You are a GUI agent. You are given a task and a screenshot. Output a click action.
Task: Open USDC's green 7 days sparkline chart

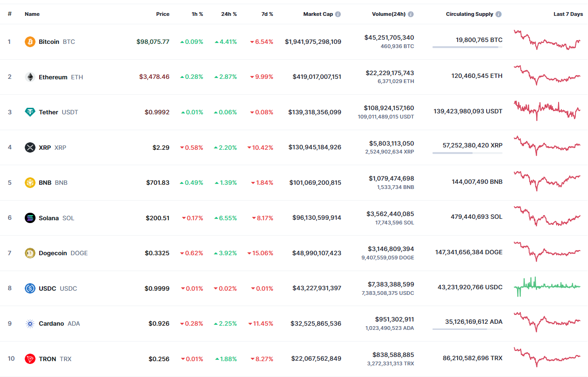pos(547,286)
